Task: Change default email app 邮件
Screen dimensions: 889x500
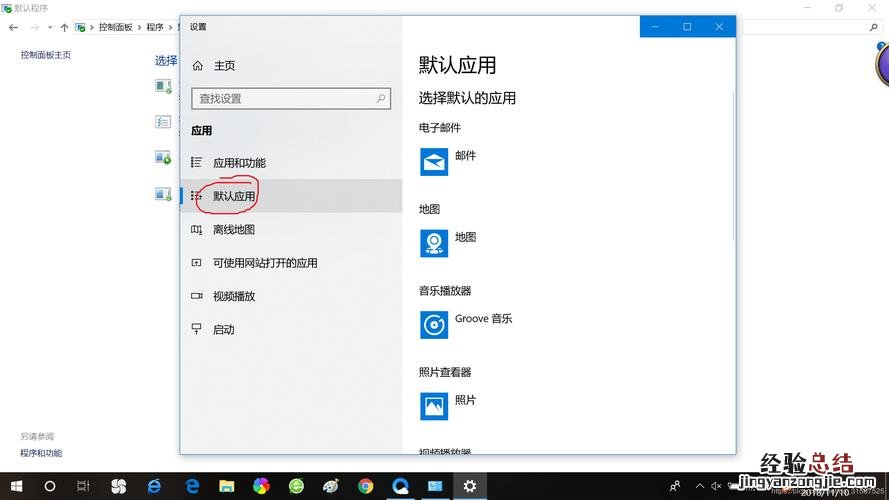Action: click(448, 162)
